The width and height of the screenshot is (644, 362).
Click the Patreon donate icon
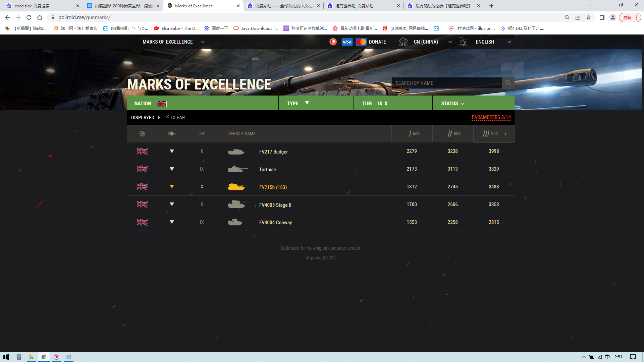pyautogui.click(x=333, y=42)
